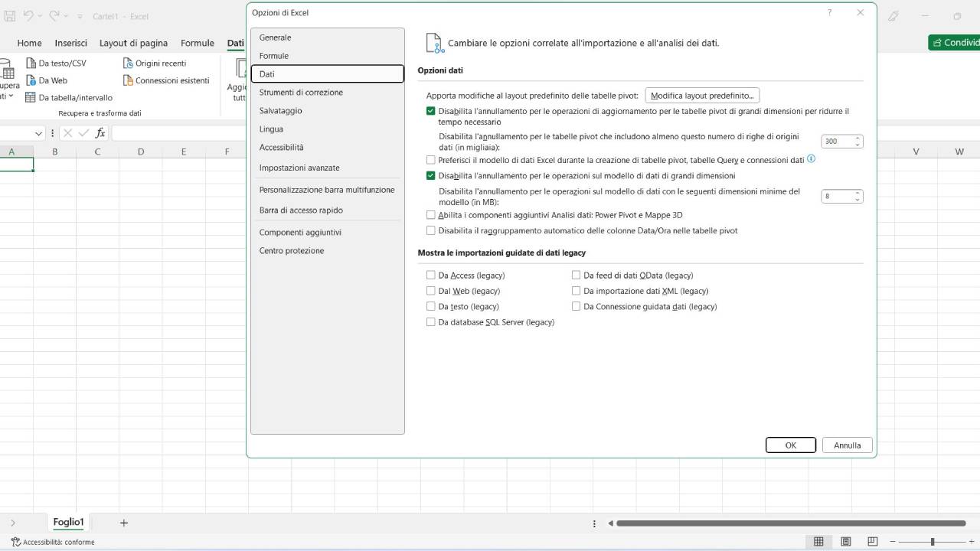Enable Abilita i componenti aggiuntivi Analisi dati
Image resolution: width=980 pixels, height=551 pixels.
point(431,215)
